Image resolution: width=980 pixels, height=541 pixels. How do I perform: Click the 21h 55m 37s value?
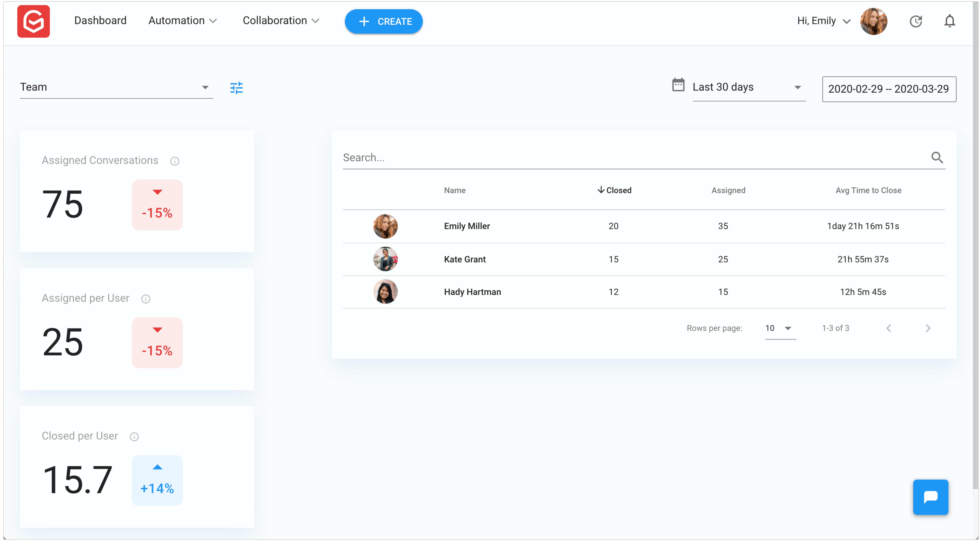click(863, 259)
